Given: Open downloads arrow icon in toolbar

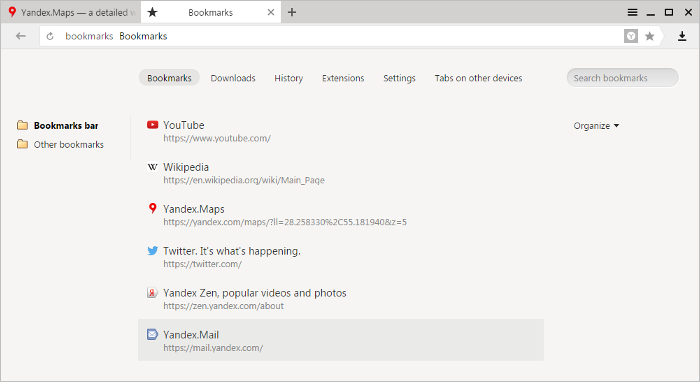Looking at the screenshot, I should (x=682, y=36).
